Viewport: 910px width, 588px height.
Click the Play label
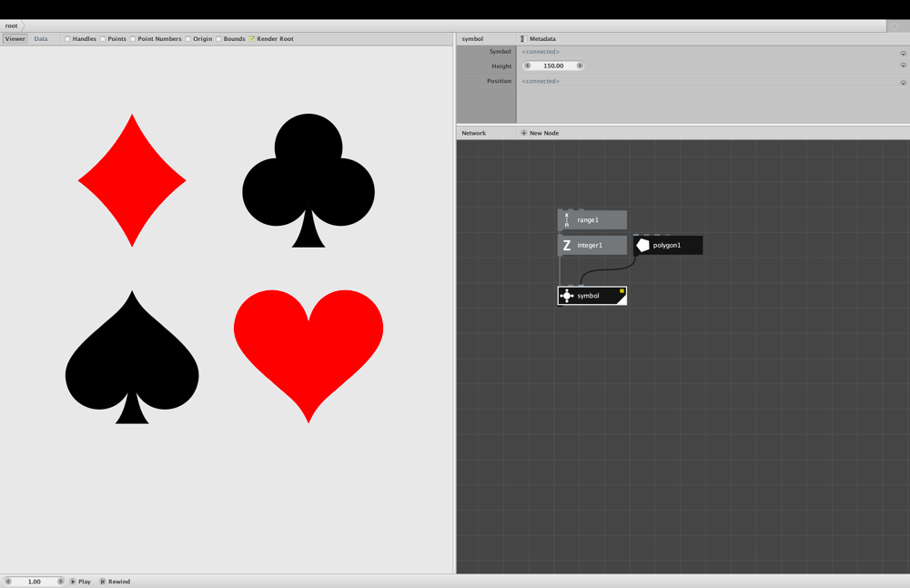click(85, 581)
